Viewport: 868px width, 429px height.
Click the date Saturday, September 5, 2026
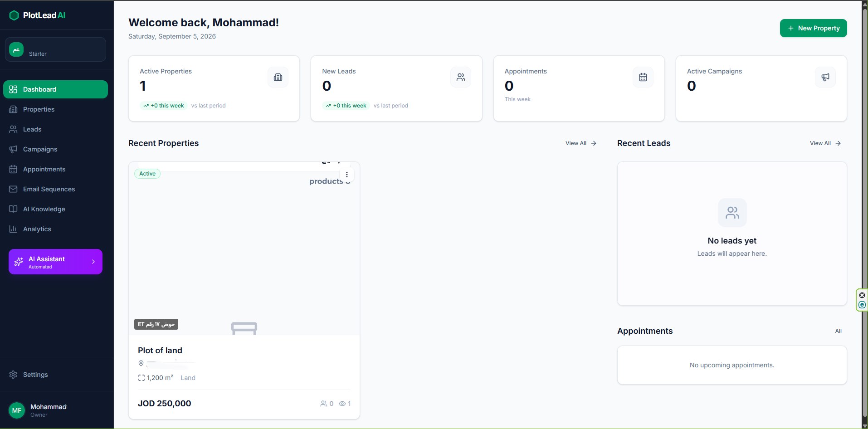(172, 36)
